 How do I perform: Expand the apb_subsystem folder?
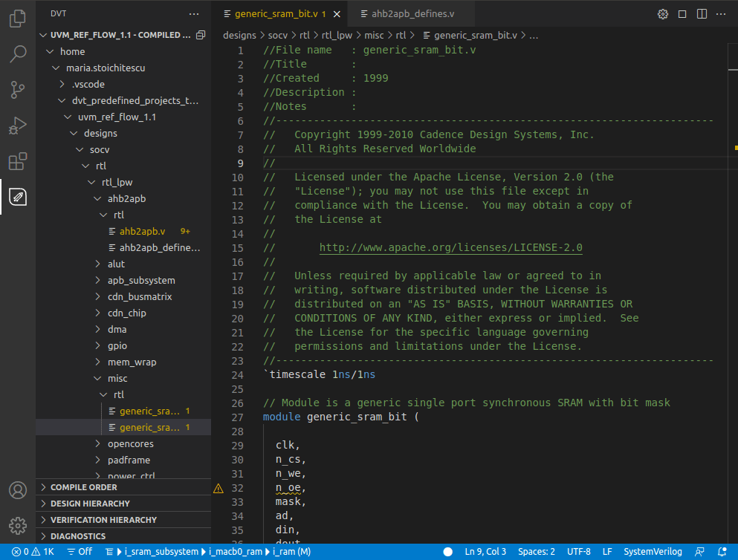pyautogui.click(x=140, y=280)
